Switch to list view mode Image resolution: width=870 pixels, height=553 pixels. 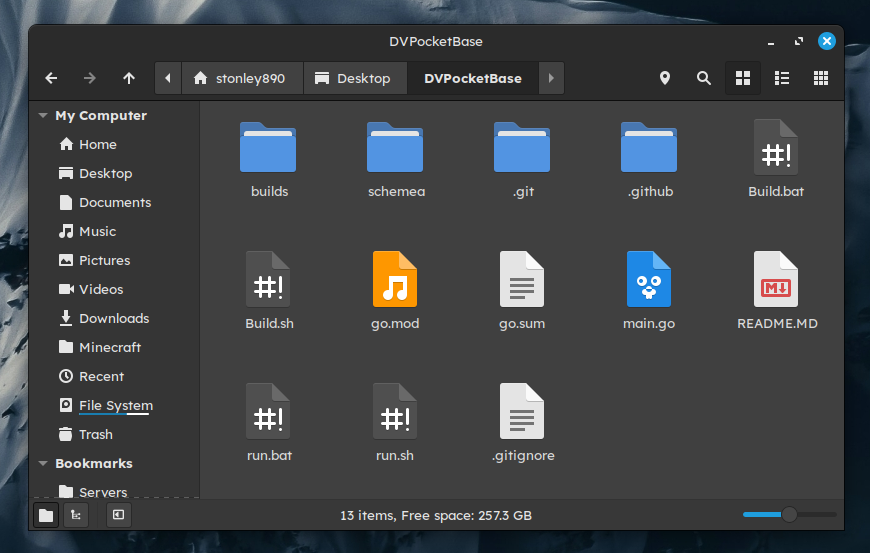tap(782, 78)
